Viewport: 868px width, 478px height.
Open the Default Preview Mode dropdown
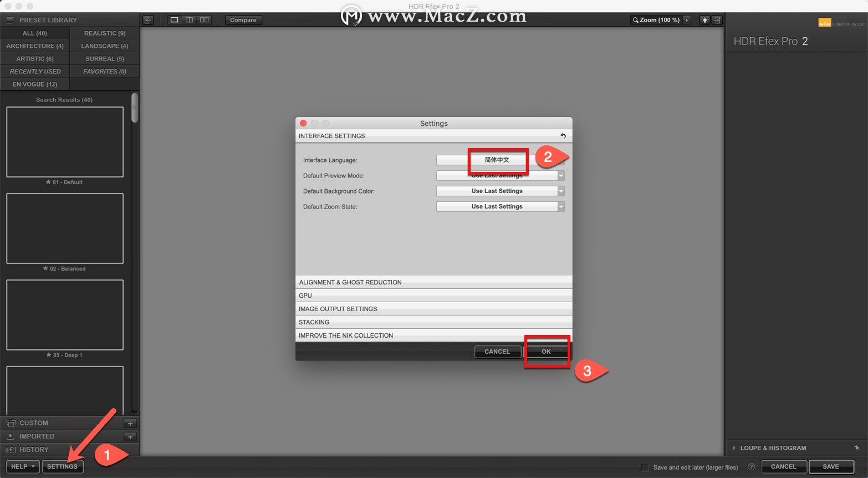501,175
